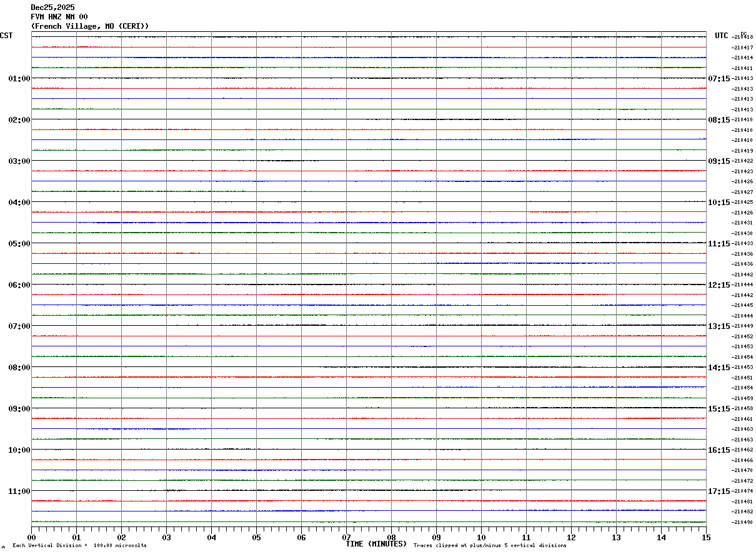Select the 05:00 CST row label
The image size is (756, 554).
click(x=19, y=244)
